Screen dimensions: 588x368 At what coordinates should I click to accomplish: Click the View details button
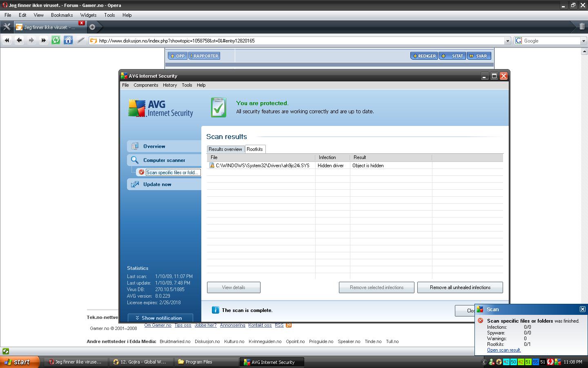pyautogui.click(x=234, y=287)
